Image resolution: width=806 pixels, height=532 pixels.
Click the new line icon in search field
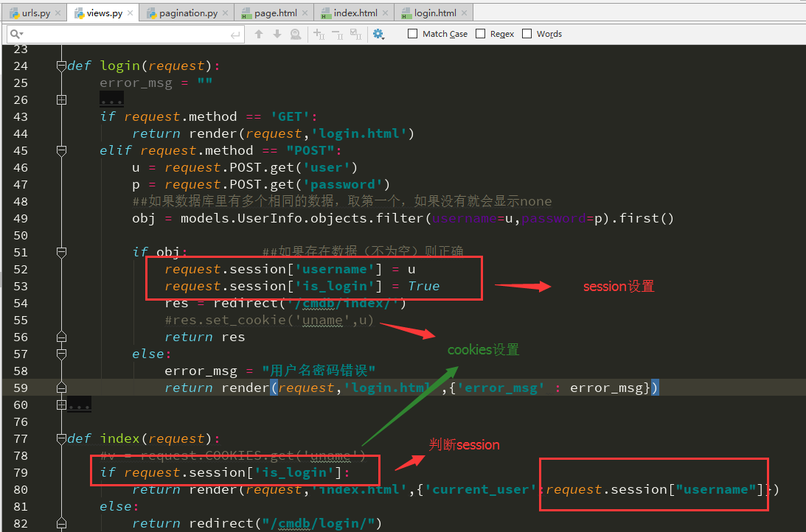pyautogui.click(x=235, y=35)
